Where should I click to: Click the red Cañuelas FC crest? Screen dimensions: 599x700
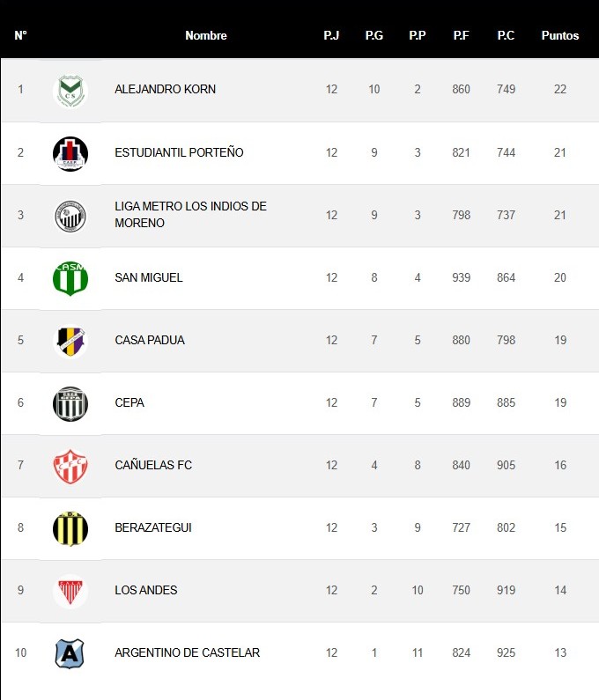click(70, 466)
